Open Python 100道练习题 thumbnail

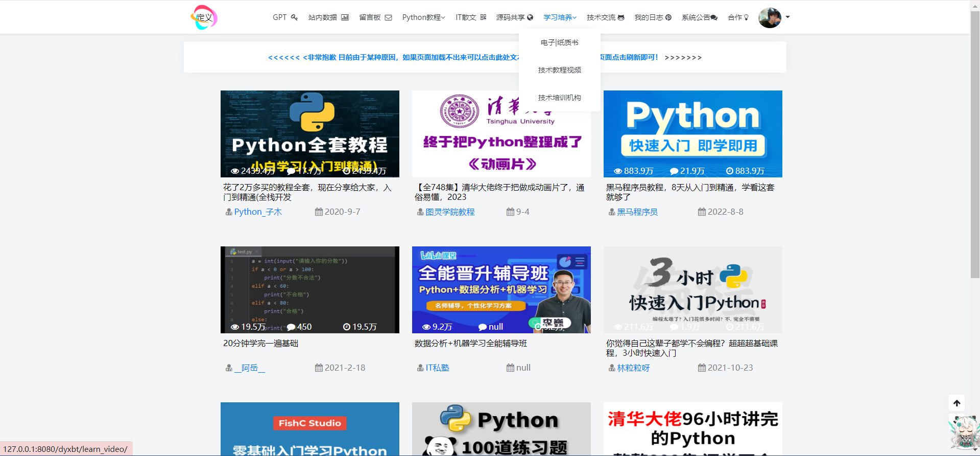coord(501,429)
